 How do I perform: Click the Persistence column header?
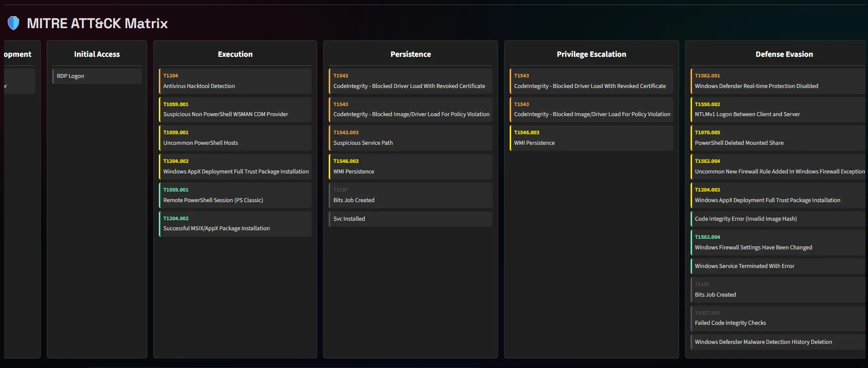click(x=410, y=54)
